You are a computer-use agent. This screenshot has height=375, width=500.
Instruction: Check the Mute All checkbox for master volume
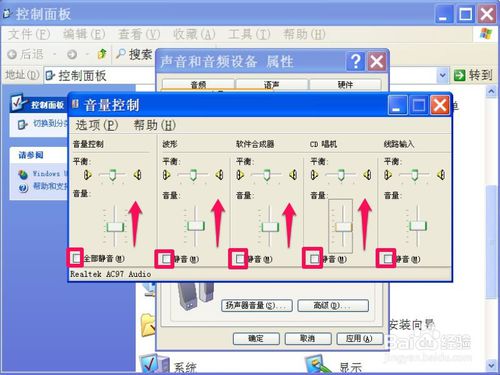tap(76, 258)
